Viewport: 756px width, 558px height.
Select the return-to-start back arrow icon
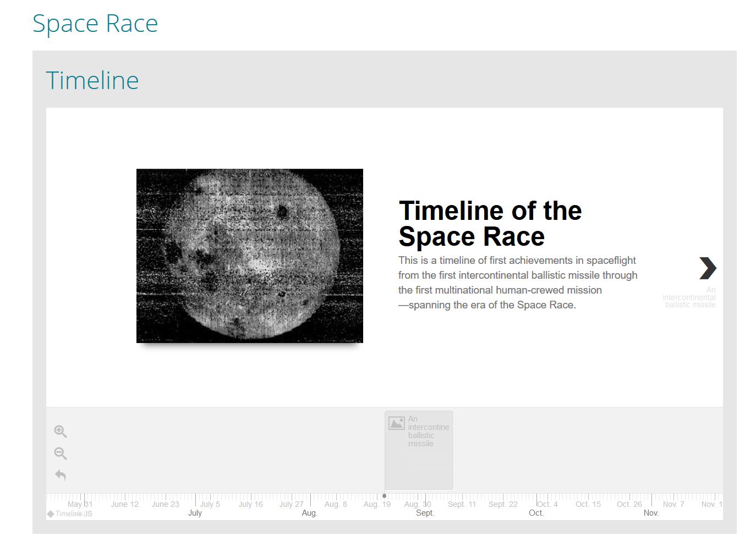[61, 475]
